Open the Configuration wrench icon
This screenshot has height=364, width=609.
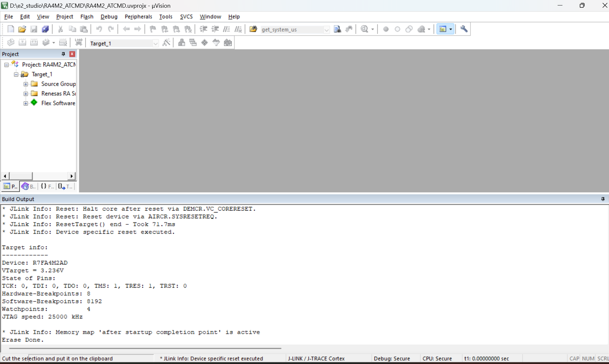coord(464,29)
